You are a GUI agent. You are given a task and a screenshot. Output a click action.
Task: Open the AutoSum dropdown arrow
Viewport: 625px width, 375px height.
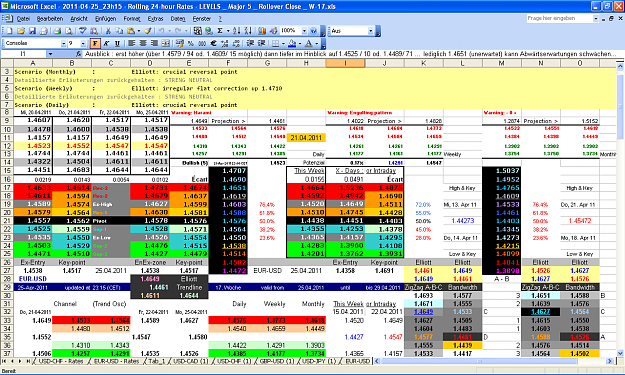pyautogui.click(x=228, y=31)
